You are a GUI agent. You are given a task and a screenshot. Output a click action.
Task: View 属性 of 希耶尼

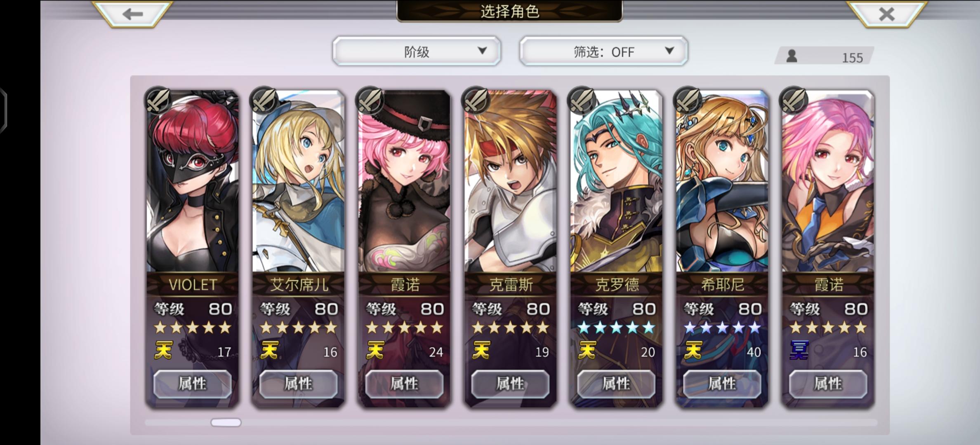tap(722, 384)
